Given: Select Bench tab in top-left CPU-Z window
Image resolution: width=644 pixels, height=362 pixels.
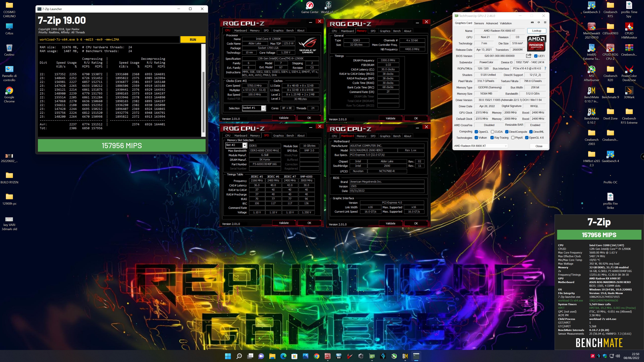Looking at the screenshot, I should (290, 31).
